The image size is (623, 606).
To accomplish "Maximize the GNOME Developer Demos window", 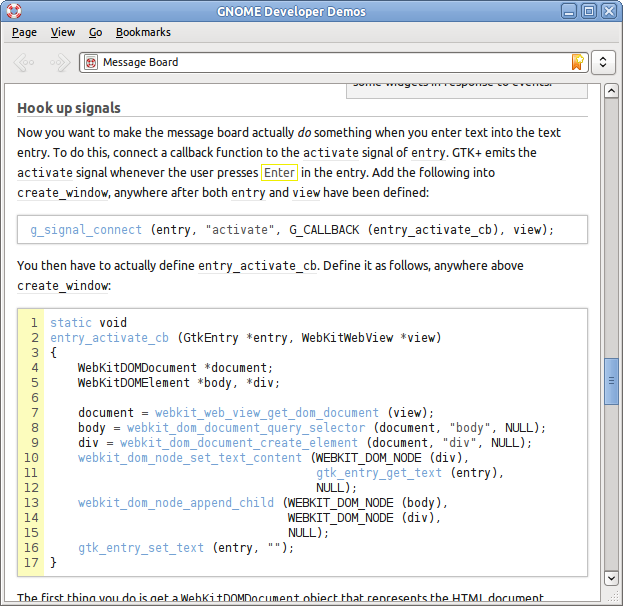I will tap(589, 11).
